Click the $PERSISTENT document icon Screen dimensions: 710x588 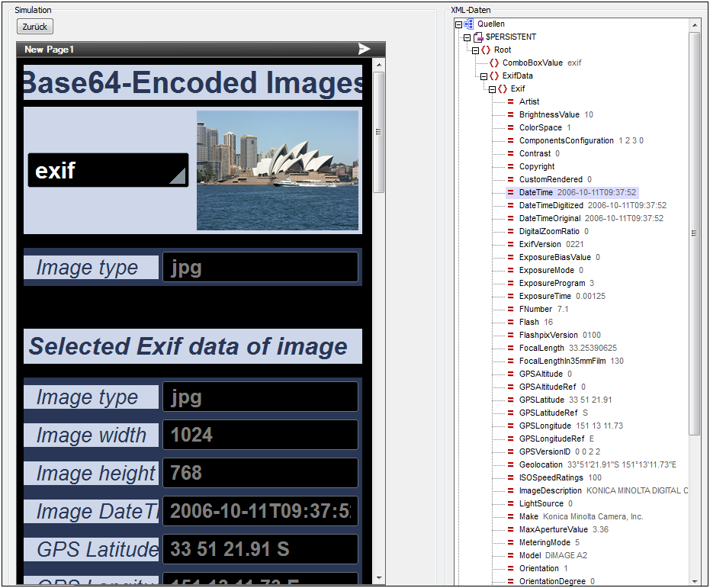tap(478, 37)
